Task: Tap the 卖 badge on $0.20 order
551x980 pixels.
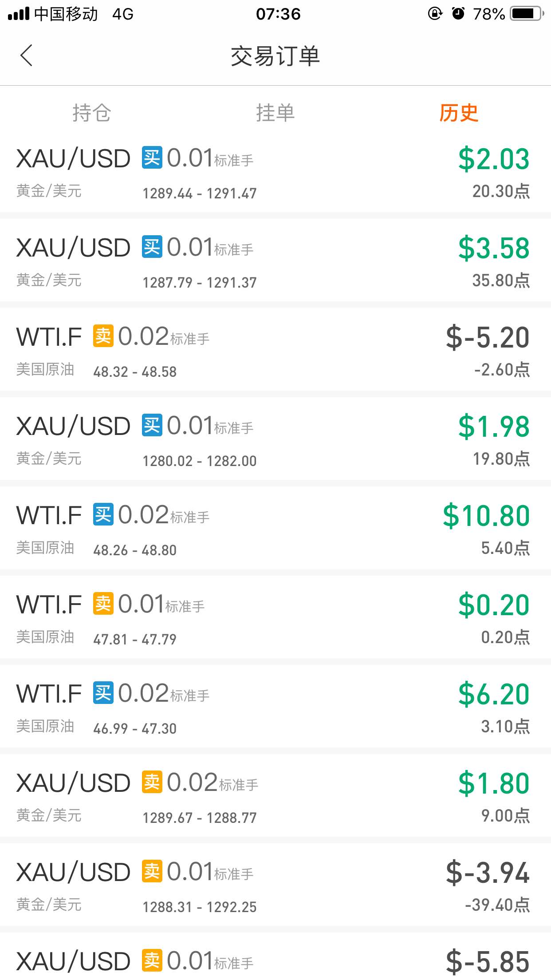Action: click(x=103, y=604)
